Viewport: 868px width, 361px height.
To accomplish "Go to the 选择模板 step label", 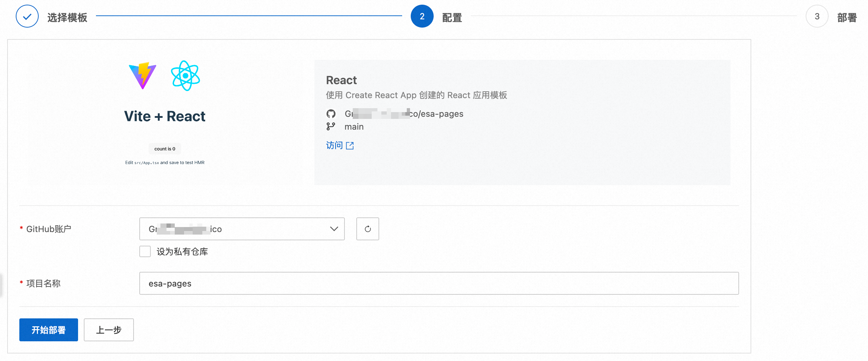I will (67, 18).
